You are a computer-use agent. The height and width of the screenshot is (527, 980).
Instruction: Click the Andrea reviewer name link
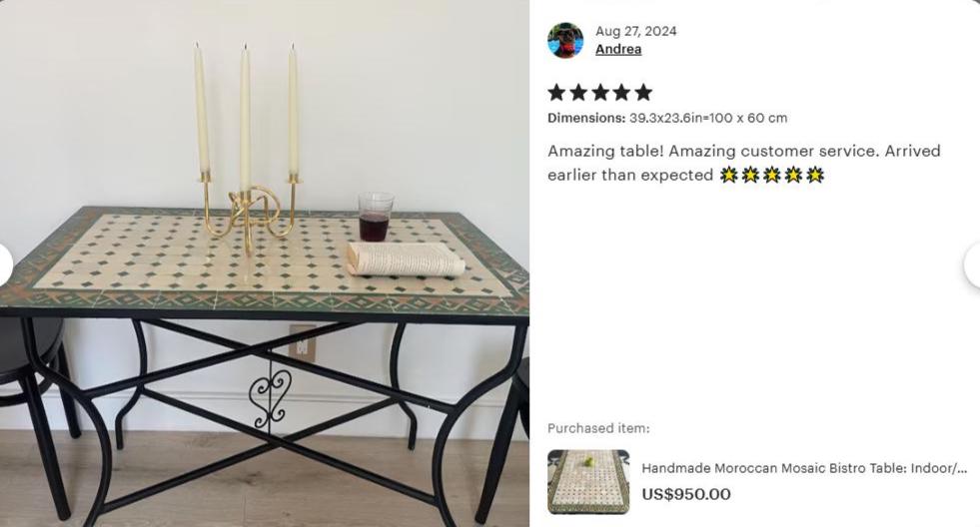click(618, 49)
